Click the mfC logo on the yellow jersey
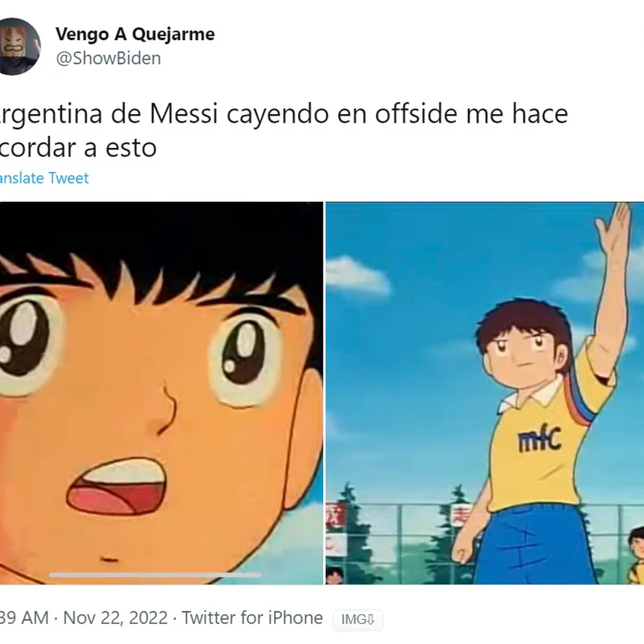Screen dimensions: 644x644 tap(539, 439)
